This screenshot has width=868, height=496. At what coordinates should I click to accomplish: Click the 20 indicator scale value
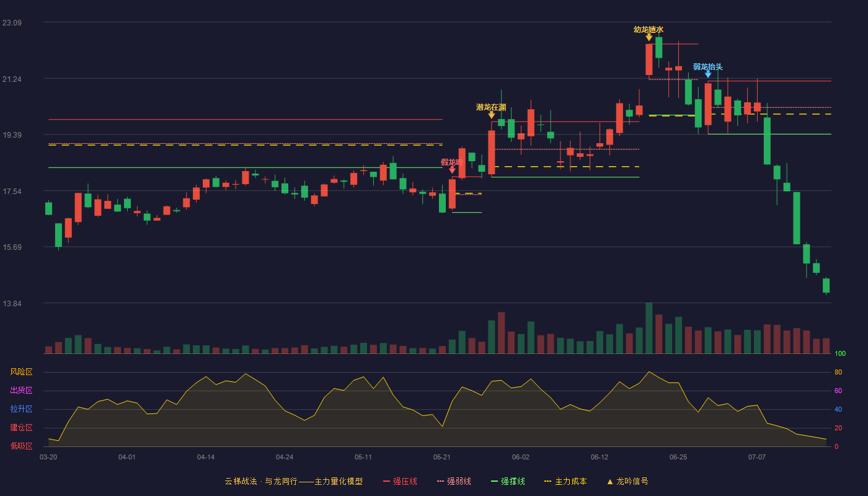coord(838,428)
